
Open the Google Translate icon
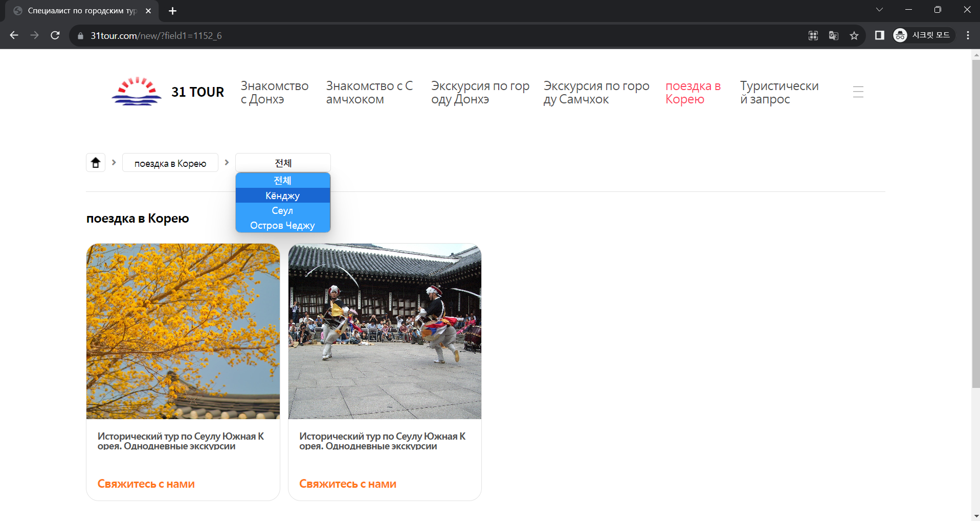834,35
